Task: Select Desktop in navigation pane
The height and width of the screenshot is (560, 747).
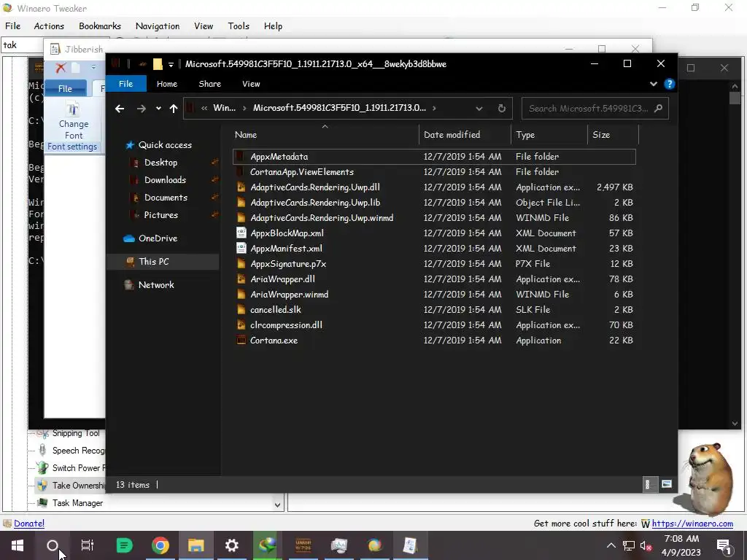Action: pos(160,163)
